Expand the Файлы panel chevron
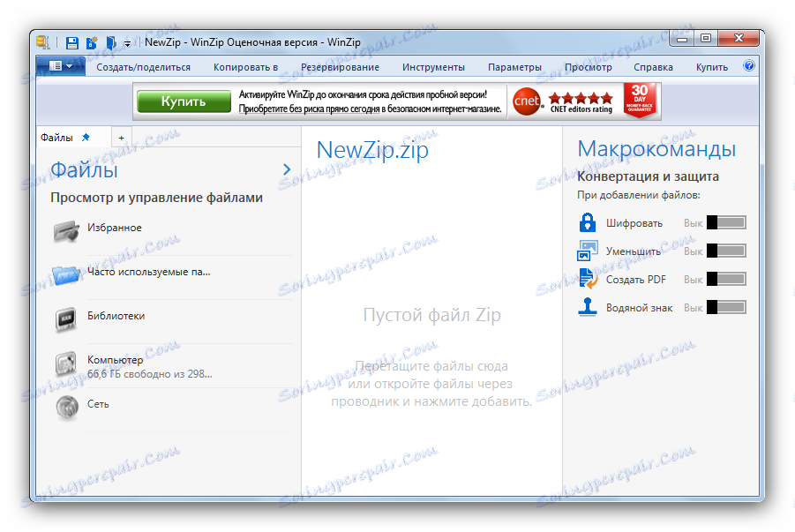Viewport: 795px width, 532px height. coord(285,169)
